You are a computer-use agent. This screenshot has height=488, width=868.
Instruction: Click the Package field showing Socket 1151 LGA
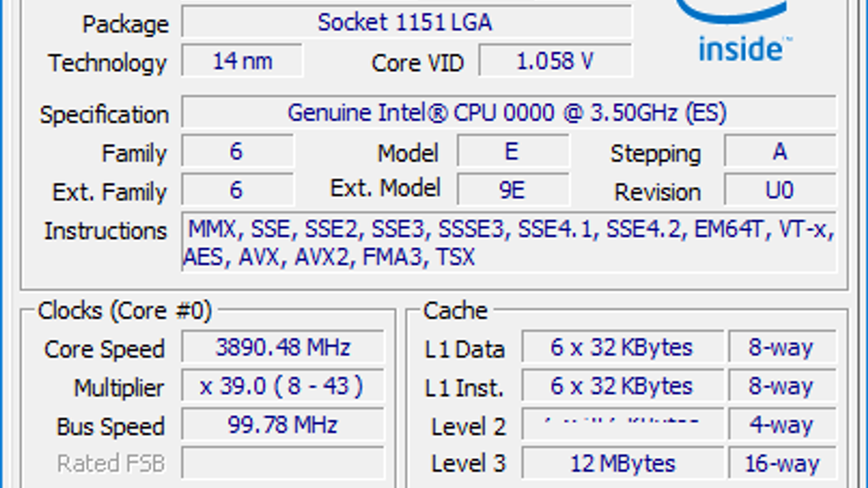coord(406,23)
